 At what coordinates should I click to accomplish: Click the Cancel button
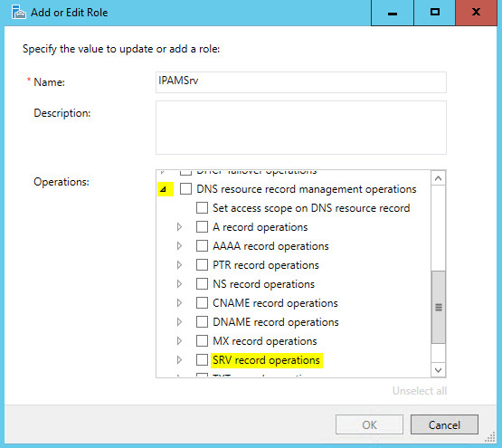point(444,425)
